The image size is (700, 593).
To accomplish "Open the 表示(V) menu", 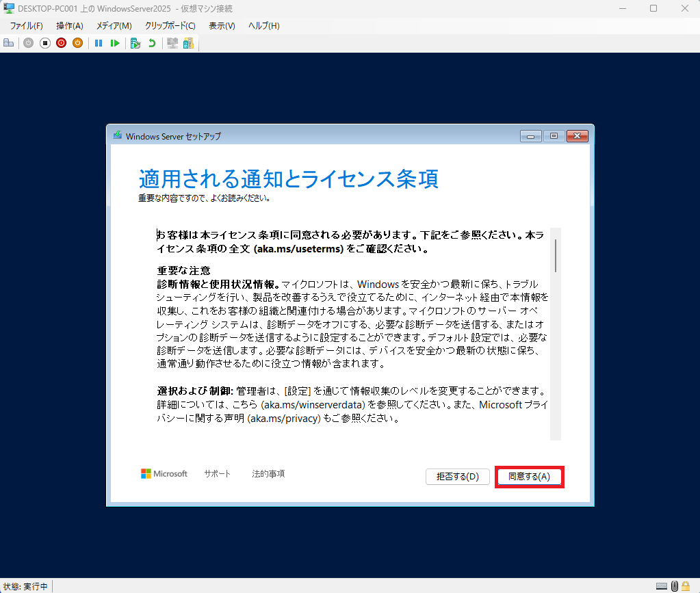I will (222, 26).
